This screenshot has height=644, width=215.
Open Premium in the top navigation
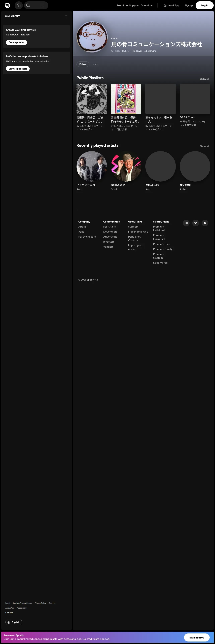(x=122, y=6)
